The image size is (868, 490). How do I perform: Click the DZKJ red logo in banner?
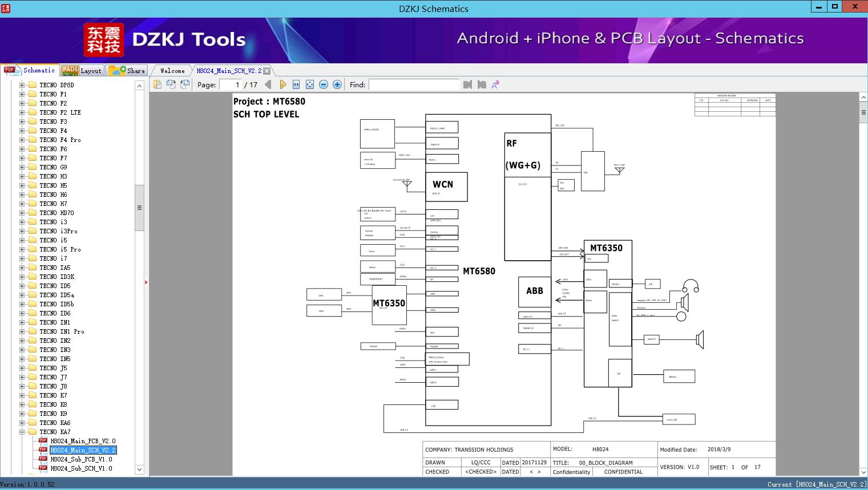(104, 40)
